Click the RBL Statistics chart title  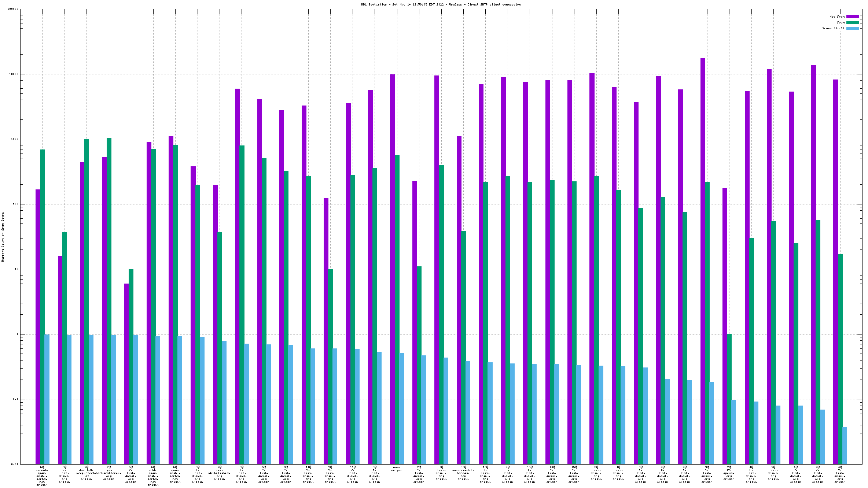[x=441, y=4]
